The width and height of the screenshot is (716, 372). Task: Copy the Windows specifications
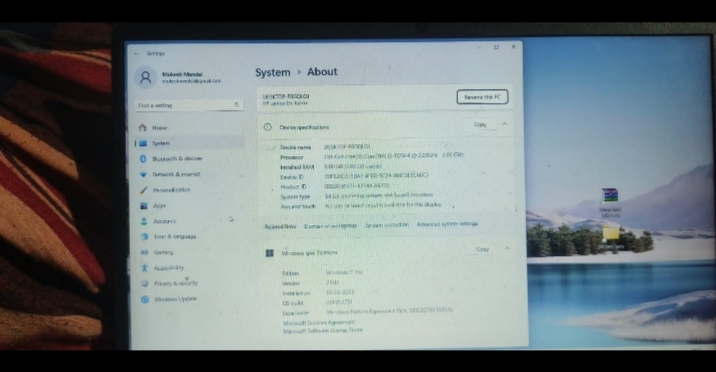[483, 249]
